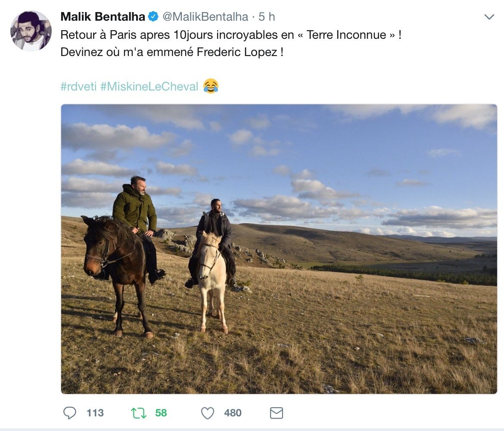Enlarge the horseback riding photo

tap(279, 249)
